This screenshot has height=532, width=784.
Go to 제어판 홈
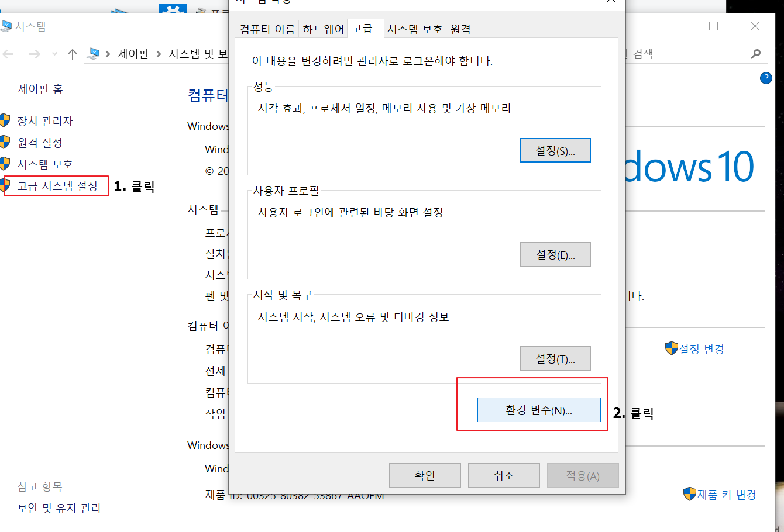pyautogui.click(x=40, y=89)
